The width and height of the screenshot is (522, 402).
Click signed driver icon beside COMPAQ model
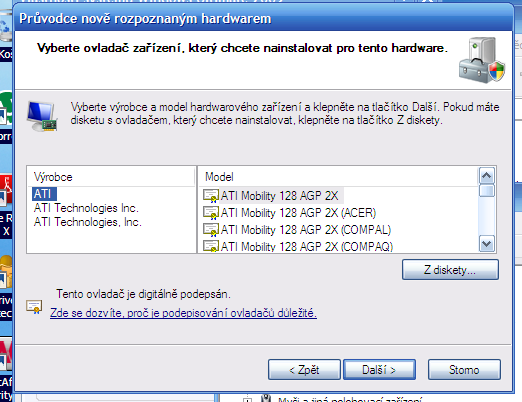tap(211, 246)
